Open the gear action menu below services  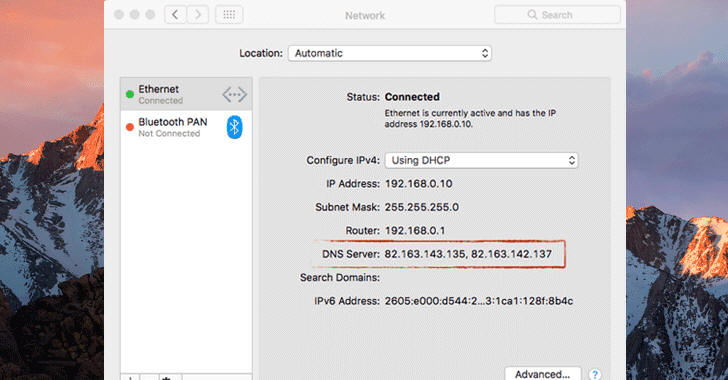point(168,377)
